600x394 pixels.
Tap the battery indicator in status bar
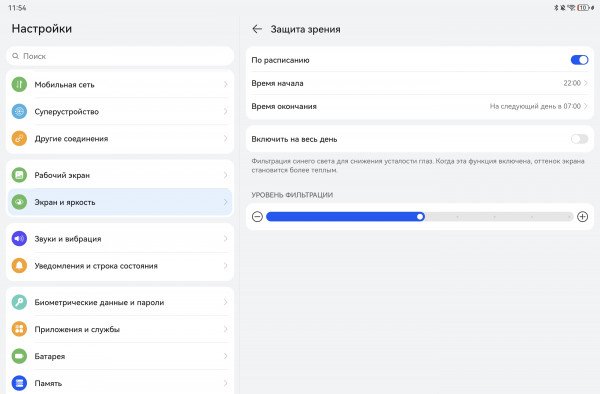point(583,7)
